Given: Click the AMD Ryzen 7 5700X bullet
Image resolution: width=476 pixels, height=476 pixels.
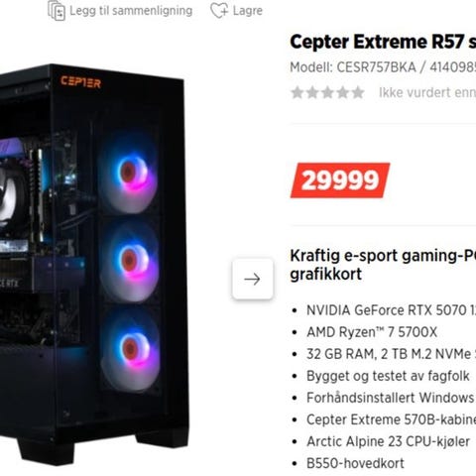Looking at the screenshot, I should click(372, 332).
